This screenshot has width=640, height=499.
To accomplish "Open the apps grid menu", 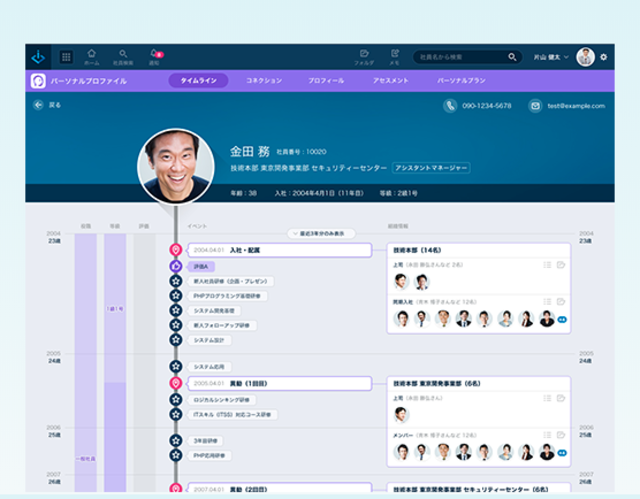I will click(x=66, y=57).
